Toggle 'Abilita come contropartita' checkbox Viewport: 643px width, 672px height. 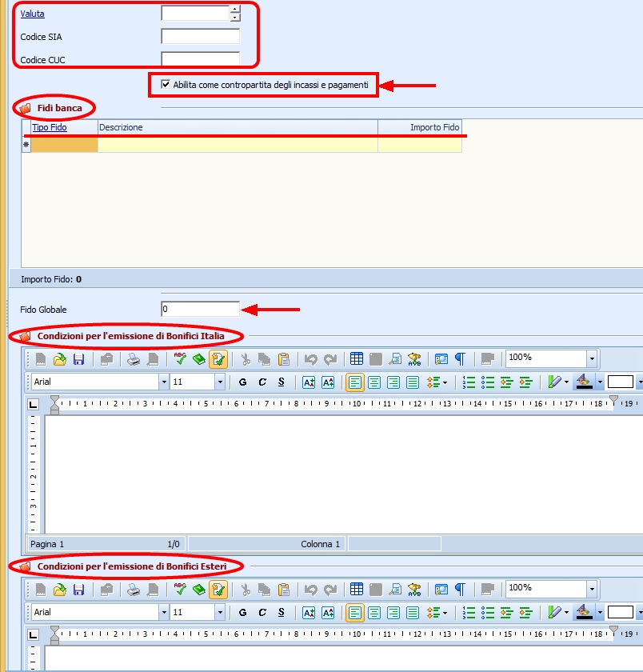click(166, 84)
